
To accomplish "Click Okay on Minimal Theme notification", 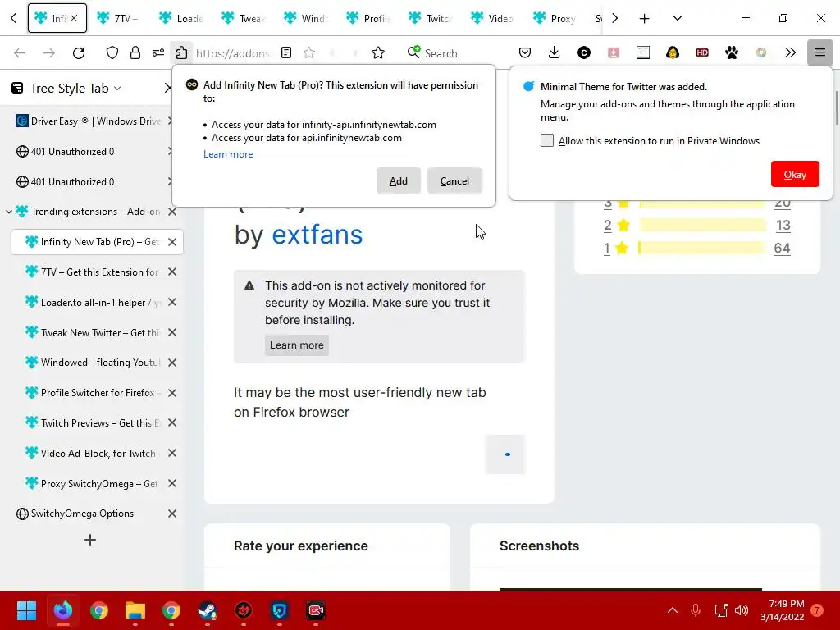I will (x=795, y=174).
